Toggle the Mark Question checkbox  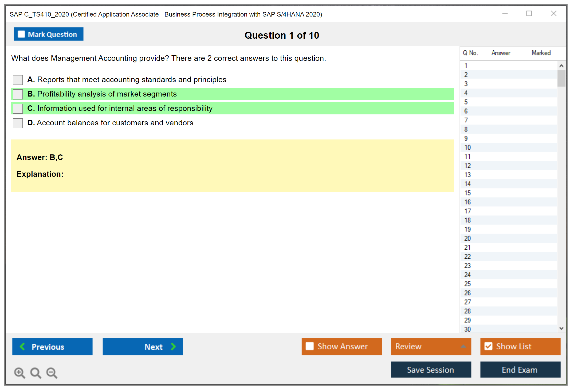(x=21, y=34)
